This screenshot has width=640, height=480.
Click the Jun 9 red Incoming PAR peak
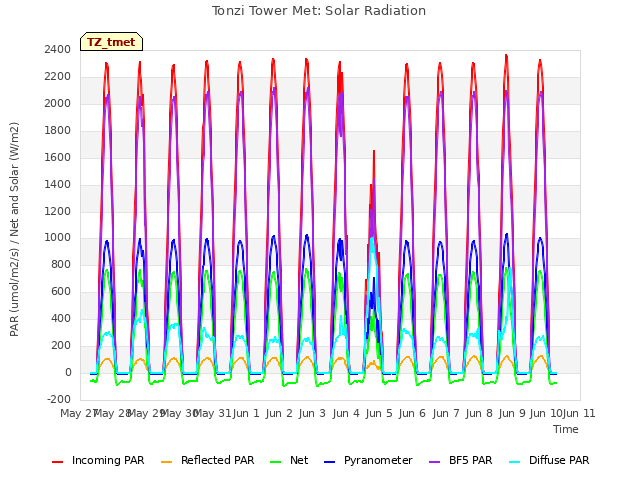click(x=506, y=56)
